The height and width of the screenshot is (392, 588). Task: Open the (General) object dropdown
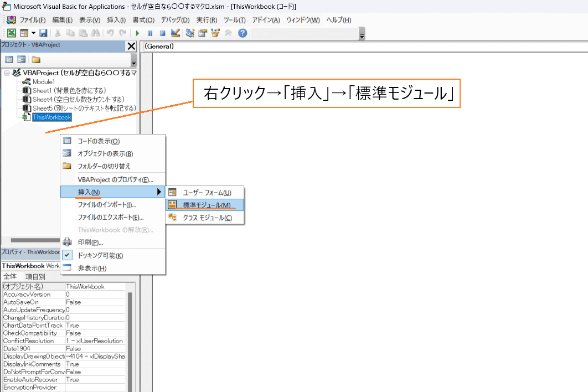365,47
